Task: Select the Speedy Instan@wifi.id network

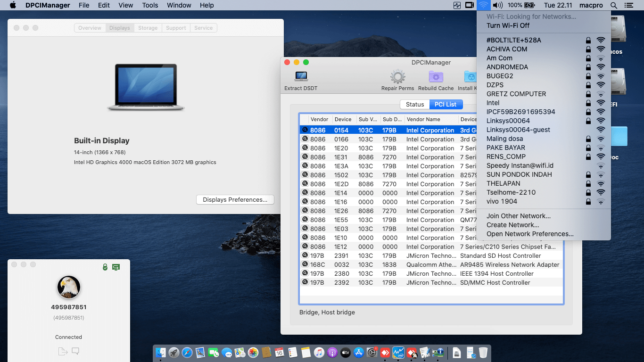Action: (x=544, y=165)
